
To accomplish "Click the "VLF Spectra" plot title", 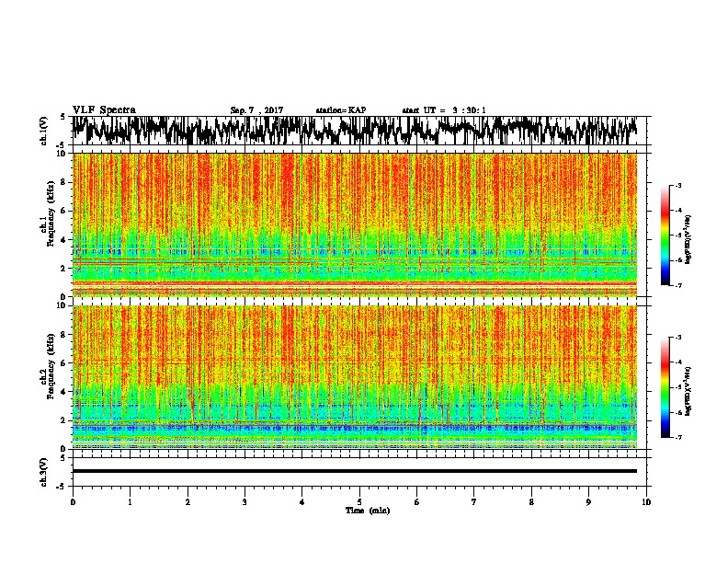I will click(104, 110).
